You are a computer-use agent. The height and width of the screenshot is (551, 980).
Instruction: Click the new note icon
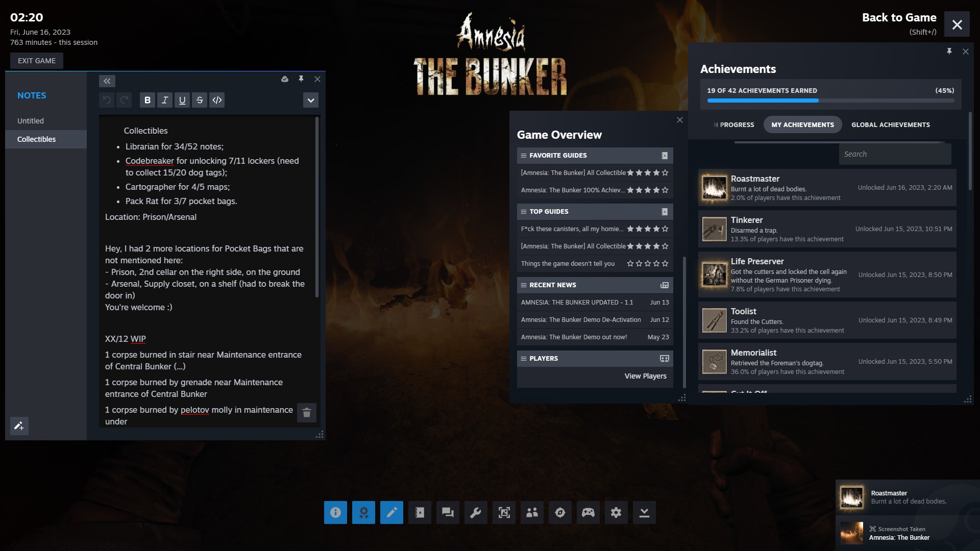tap(19, 425)
